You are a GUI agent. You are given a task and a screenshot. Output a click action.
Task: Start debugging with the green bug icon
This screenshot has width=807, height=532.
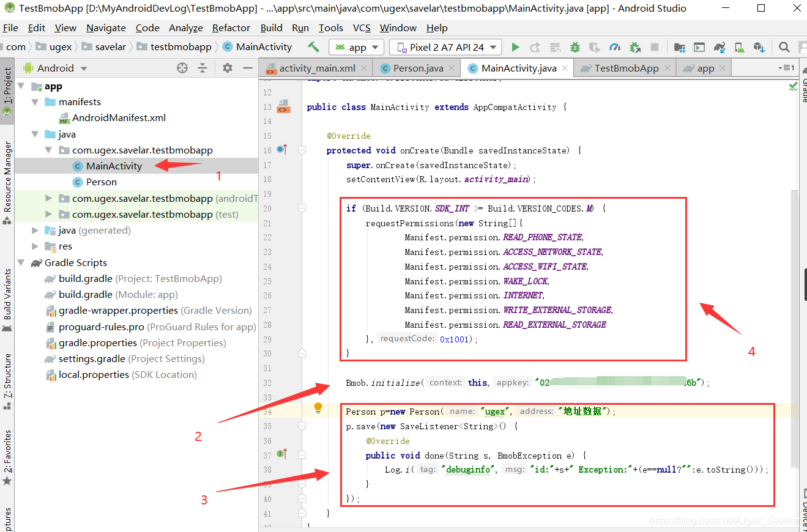pyautogui.click(x=575, y=47)
